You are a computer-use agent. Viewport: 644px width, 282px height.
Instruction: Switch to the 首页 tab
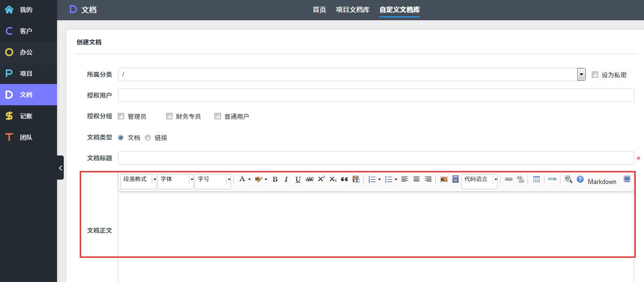coord(319,10)
